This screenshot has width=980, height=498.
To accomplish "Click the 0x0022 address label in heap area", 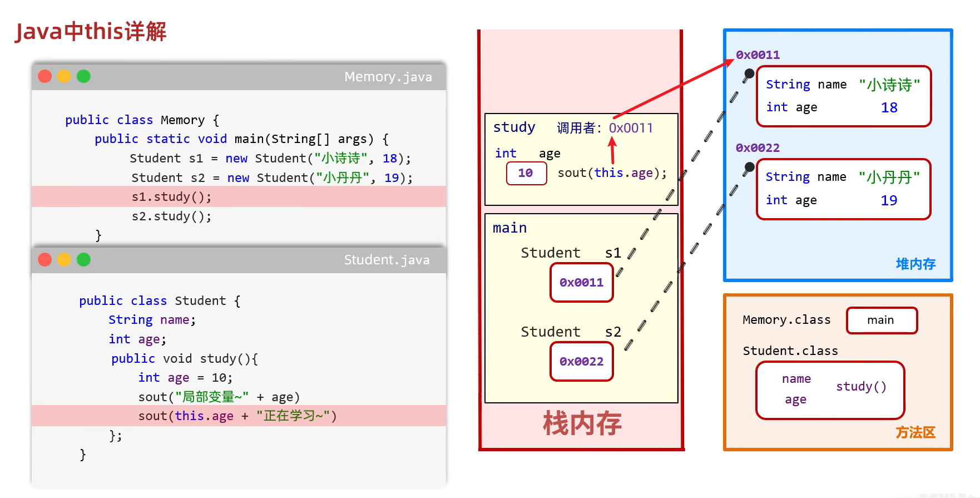I will pos(758,148).
